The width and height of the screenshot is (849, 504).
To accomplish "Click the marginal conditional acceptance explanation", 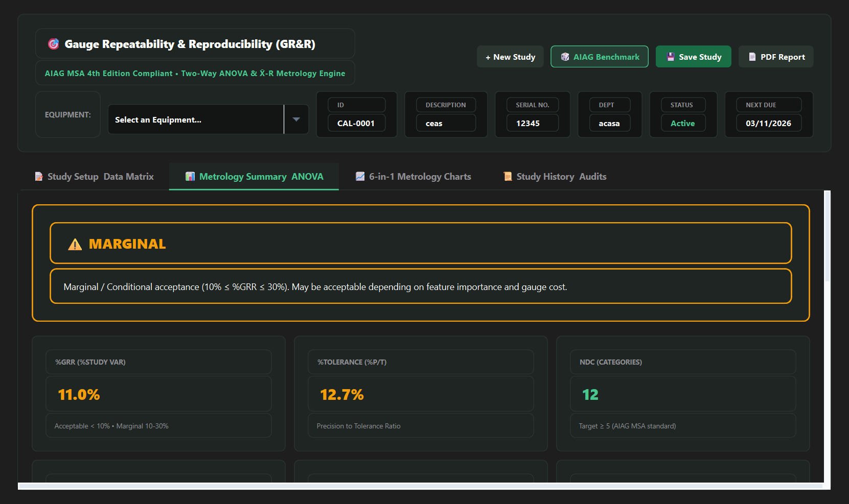I will (315, 287).
